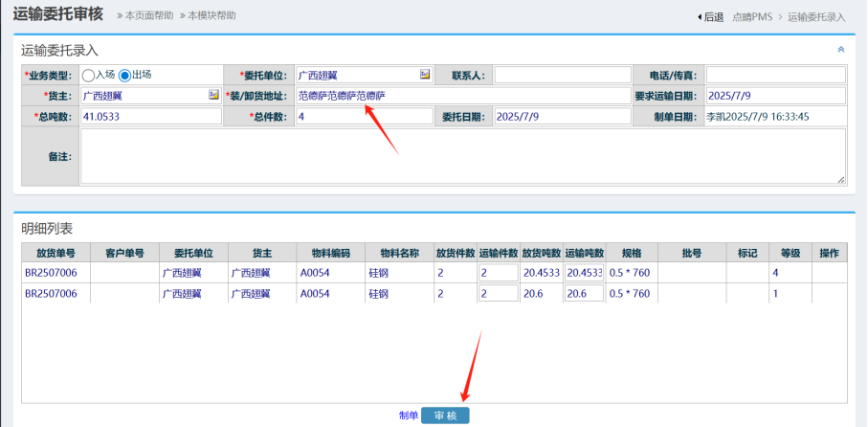Click the 制单 link
868x427 pixels.
tap(409, 416)
